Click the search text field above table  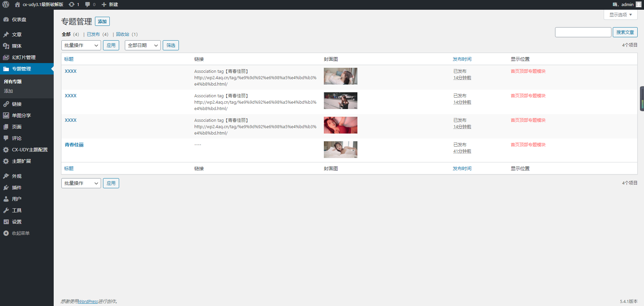tap(583, 32)
